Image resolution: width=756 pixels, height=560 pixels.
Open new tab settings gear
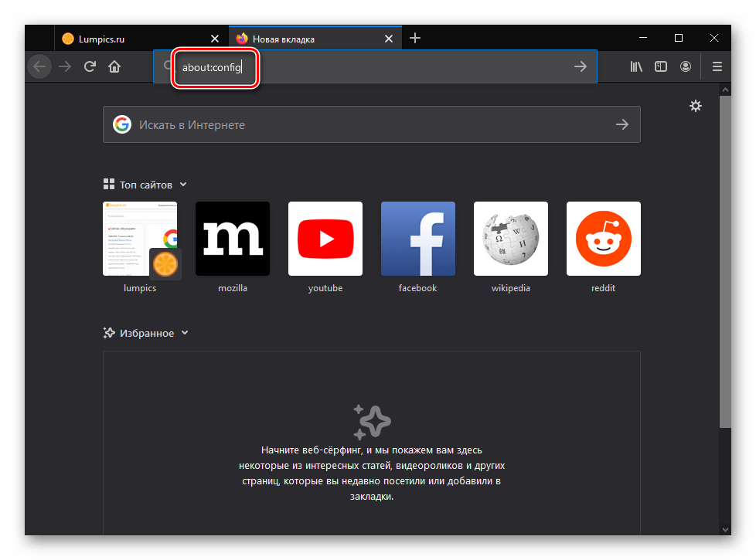tap(696, 106)
